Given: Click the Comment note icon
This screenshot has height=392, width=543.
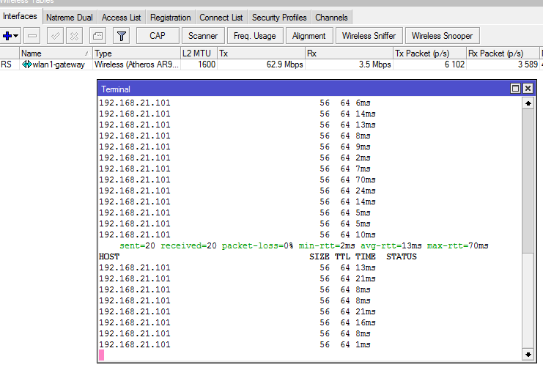Looking at the screenshot, I should click(98, 36).
